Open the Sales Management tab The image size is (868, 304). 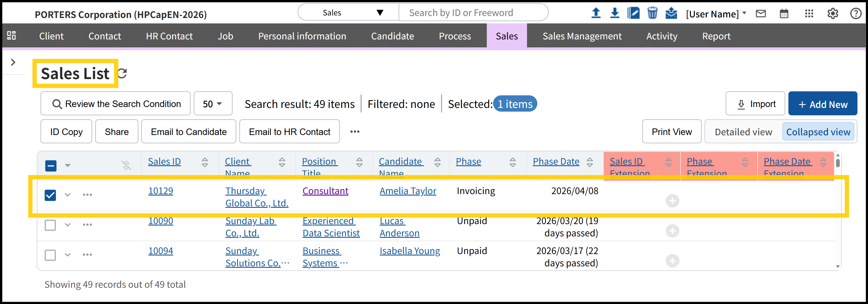click(x=582, y=36)
